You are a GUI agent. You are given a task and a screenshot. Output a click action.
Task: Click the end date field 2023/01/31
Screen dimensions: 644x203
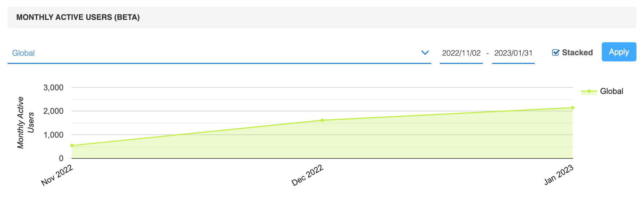513,53
